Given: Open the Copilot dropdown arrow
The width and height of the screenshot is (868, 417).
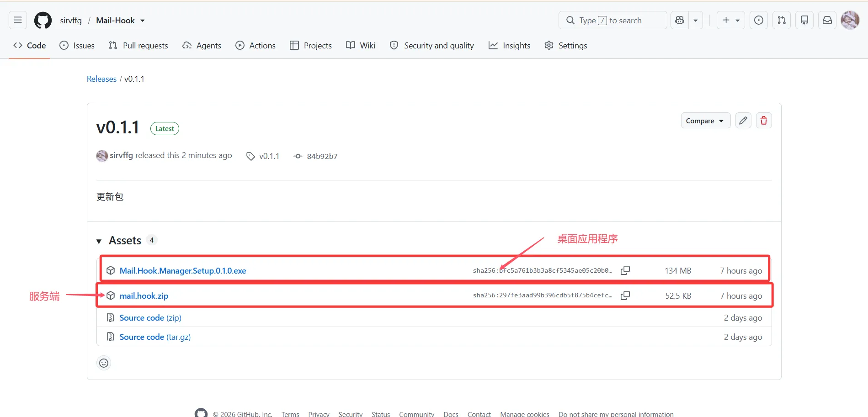Looking at the screenshot, I should click(696, 20).
